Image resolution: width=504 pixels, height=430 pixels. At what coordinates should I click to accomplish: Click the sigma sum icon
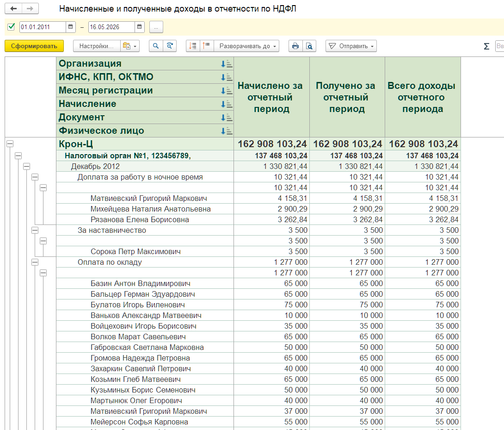tap(486, 46)
